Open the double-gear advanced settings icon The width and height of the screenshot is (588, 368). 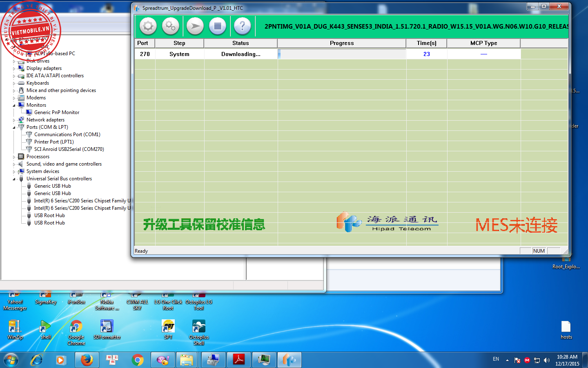click(171, 27)
